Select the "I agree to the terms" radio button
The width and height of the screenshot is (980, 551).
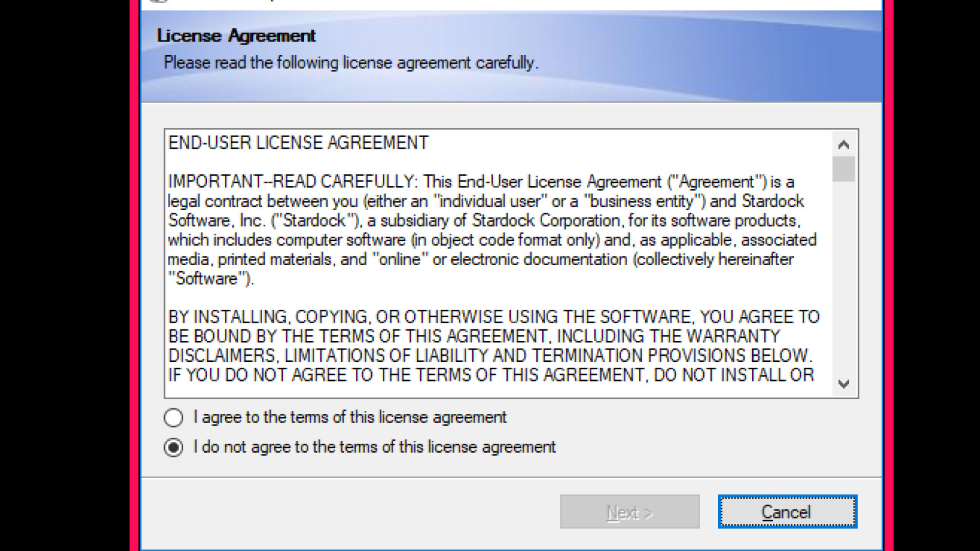[x=174, y=418]
